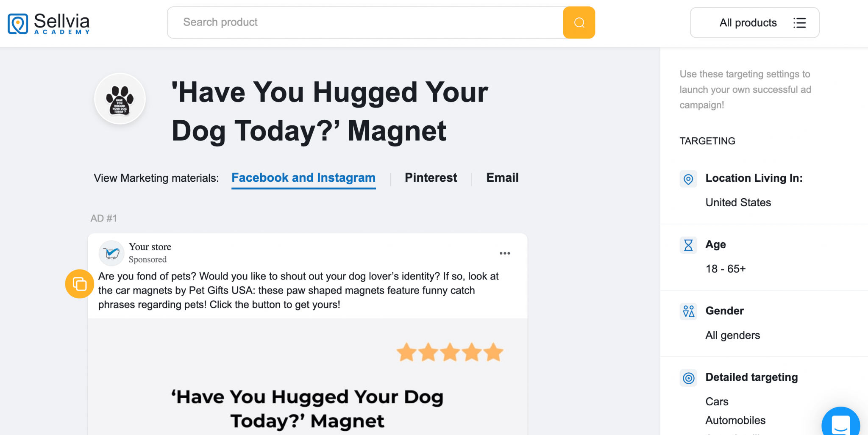This screenshot has height=435, width=868.
Task: Click the paw magnet product thumbnail
Action: click(x=120, y=99)
